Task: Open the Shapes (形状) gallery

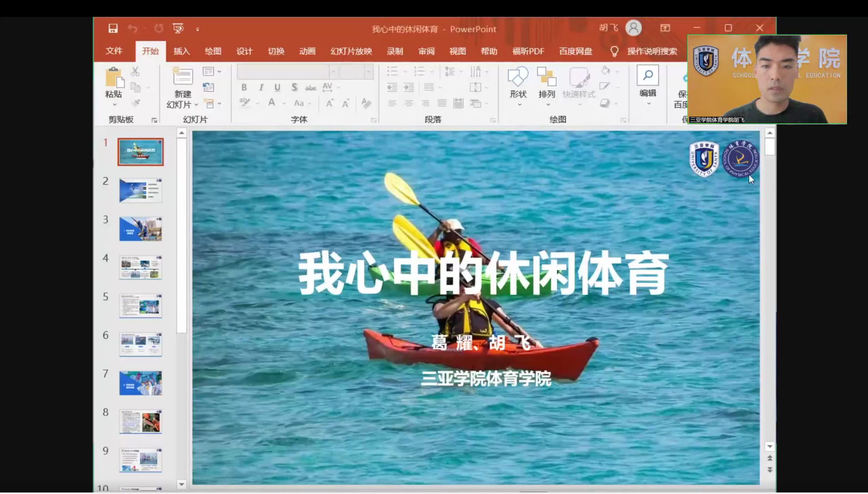Action: click(518, 78)
